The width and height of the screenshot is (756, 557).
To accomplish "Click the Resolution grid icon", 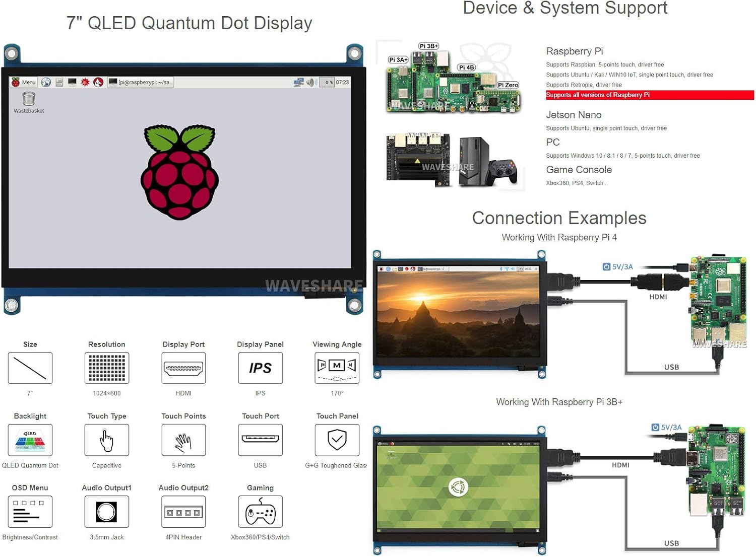I will 107,368.
